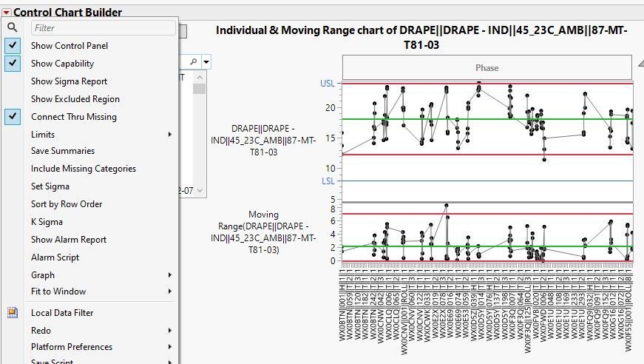Click the Moving Range Y-axis label
Viewport: 644px width, 364px height.
click(x=263, y=232)
